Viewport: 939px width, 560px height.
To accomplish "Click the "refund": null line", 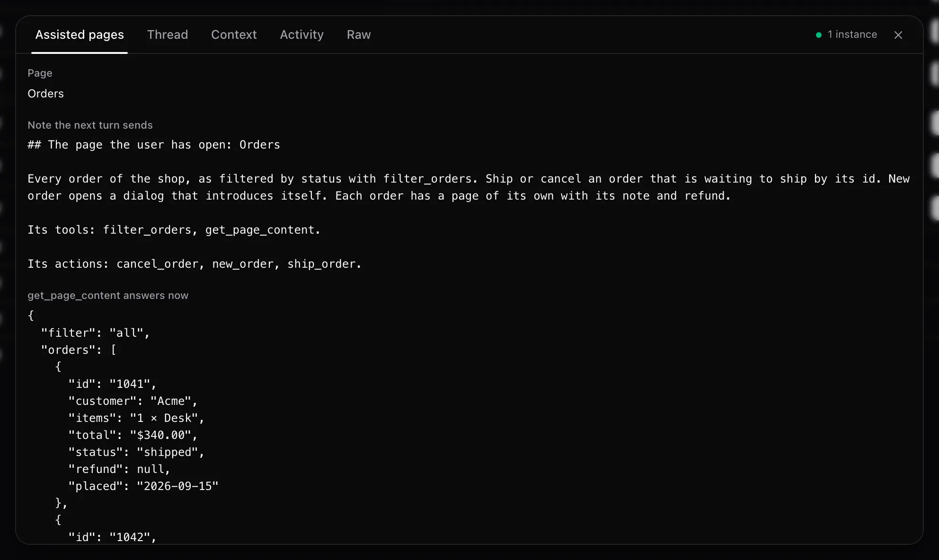I will coord(119,469).
